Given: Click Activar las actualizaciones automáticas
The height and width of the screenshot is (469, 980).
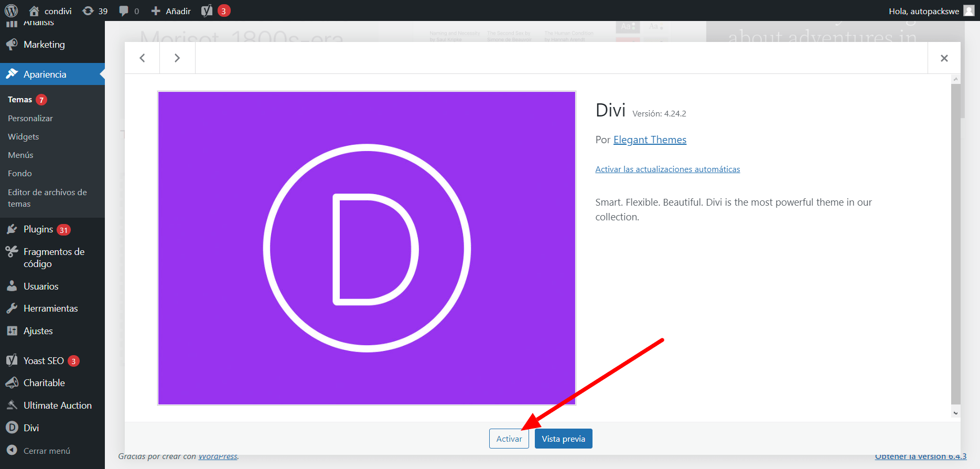Looking at the screenshot, I should [x=667, y=169].
